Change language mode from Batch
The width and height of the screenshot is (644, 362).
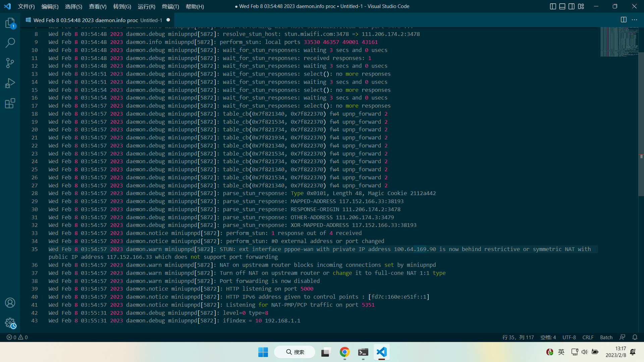[606, 337]
